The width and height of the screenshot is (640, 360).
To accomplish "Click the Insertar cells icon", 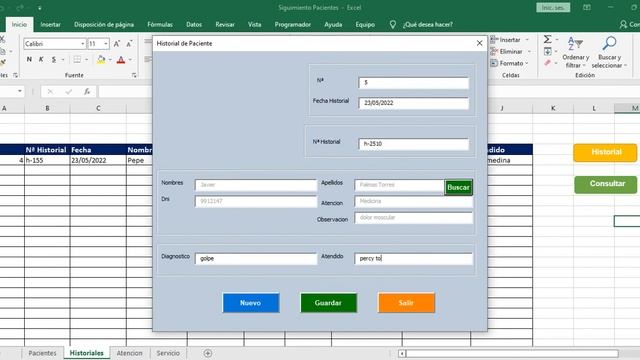I will (494, 40).
